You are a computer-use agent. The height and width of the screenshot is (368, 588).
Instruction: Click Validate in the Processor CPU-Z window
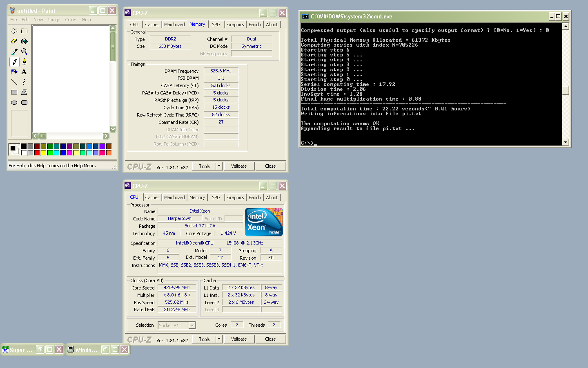coord(239,339)
